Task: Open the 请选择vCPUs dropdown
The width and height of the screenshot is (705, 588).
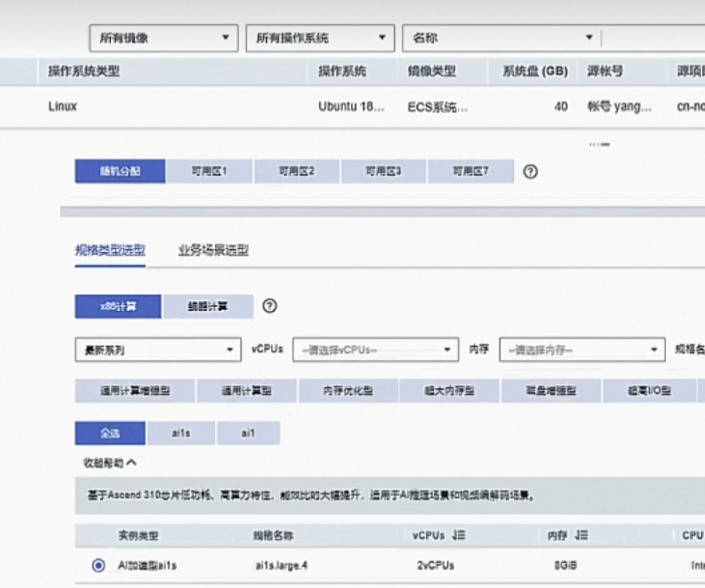Action: click(375, 350)
